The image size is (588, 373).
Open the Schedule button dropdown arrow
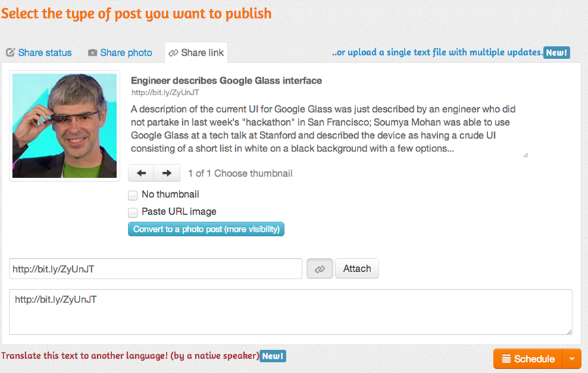(x=572, y=359)
